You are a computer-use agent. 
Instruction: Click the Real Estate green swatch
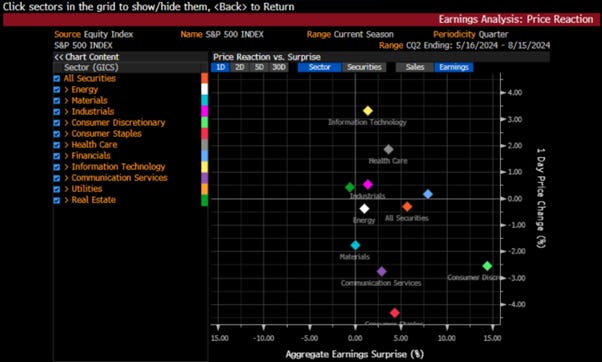(x=205, y=200)
